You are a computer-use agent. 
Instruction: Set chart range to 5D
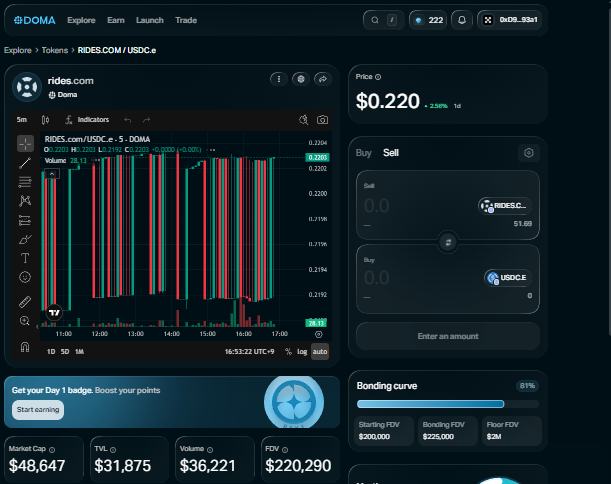pyautogui.click(x=65, y=352)
